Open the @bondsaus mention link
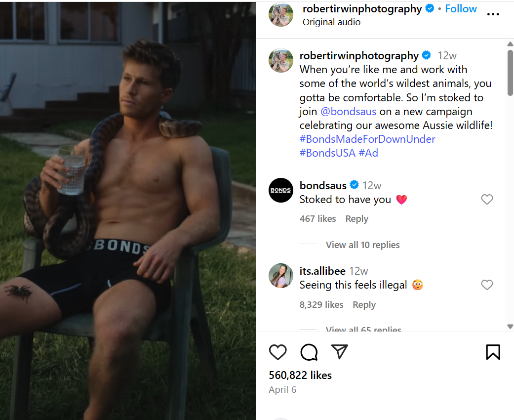The width and height of the screenshot is (514, 420). point(348,112)
